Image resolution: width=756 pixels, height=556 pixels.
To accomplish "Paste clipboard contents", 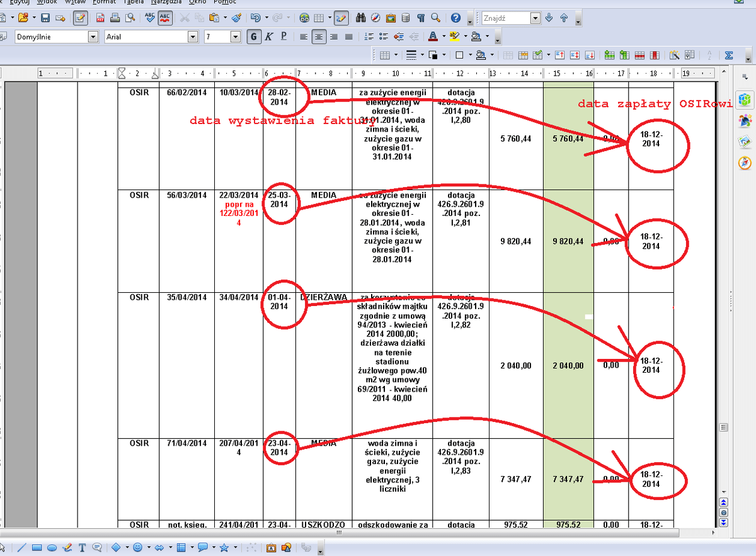I will click(214, 18).
